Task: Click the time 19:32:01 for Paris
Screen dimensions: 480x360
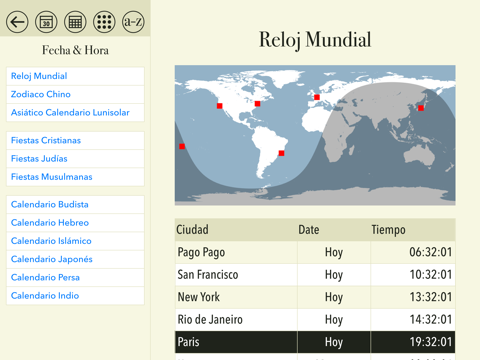Action: [x=430, y=342]
